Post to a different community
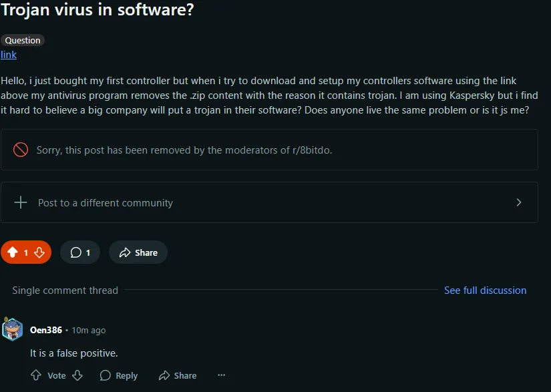 click(106, 202)
